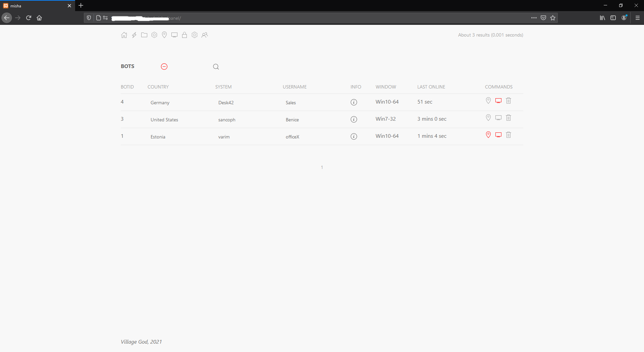Click the COUNTRY column header
The width and height of the screenshot is (644, 352).
pyautogui.click(x=158, y=87)
